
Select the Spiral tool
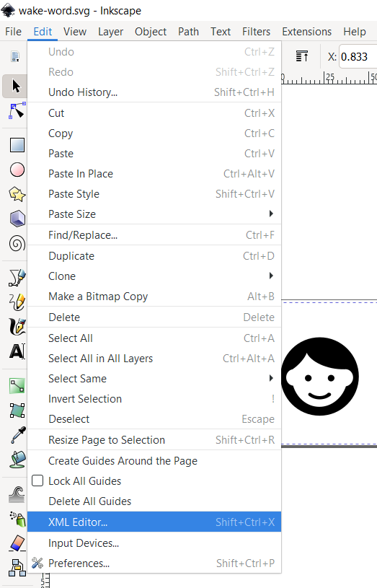tap(17, 244)
